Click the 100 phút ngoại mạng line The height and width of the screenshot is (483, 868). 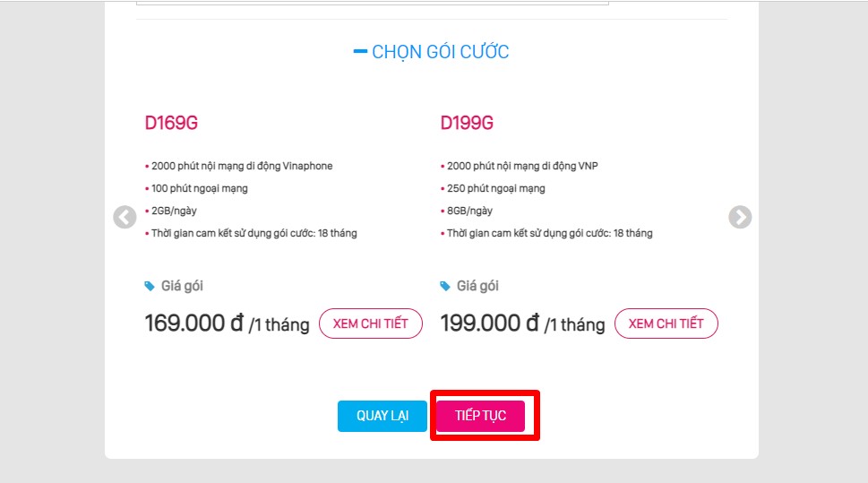(x=199, y=188)
